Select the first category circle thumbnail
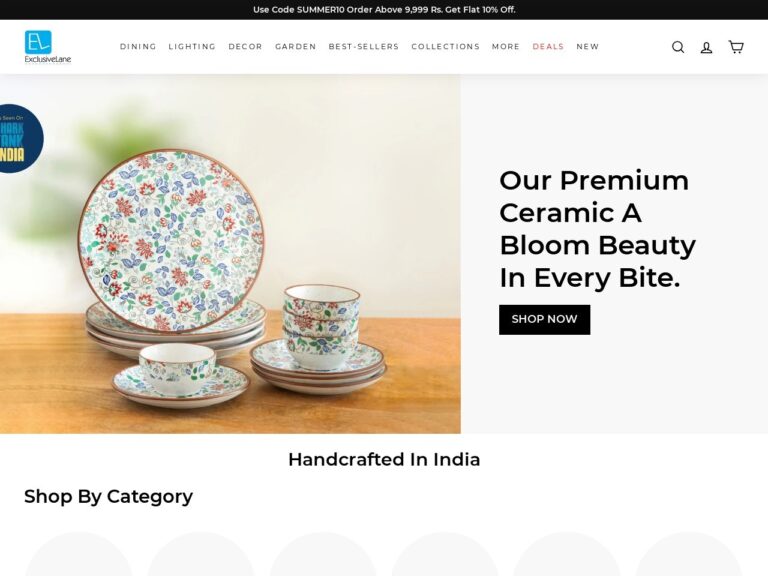 [x=78, y=554]
